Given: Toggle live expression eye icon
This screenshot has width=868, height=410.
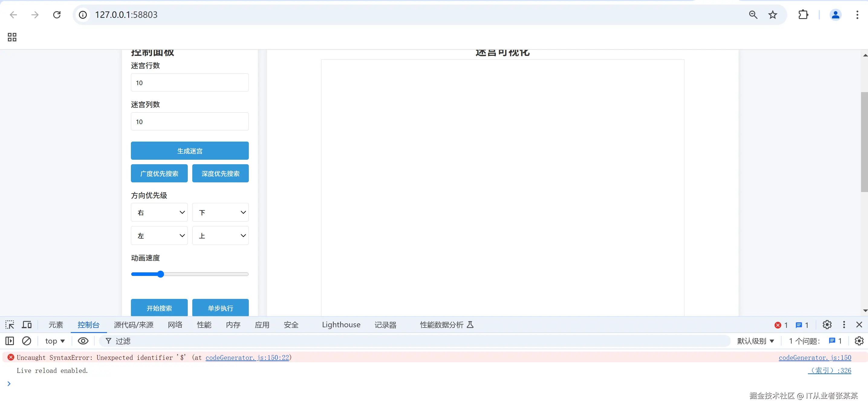Looking at the screenshot, I should (83, 341).
